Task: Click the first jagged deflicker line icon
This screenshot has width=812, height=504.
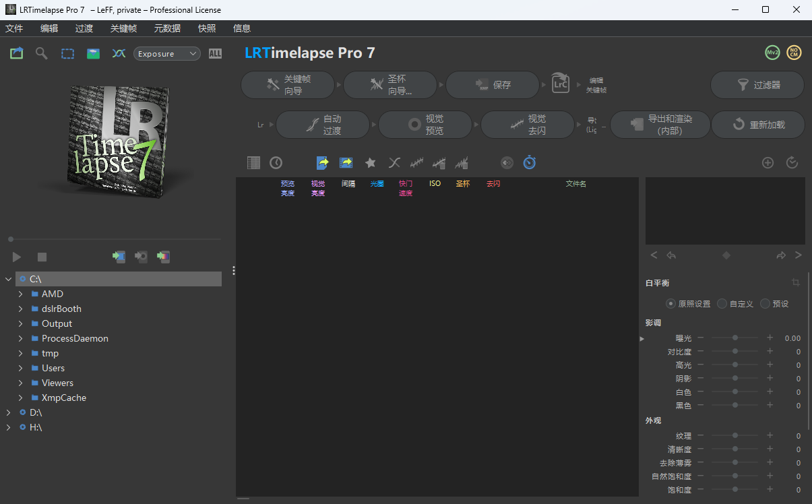Action: (x=417, y=162)
